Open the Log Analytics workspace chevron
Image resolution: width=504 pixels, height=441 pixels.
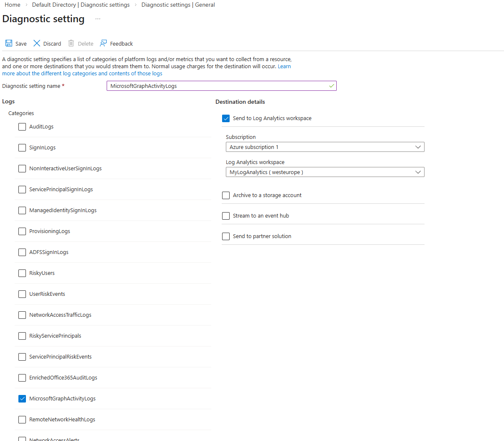[418, 172]
